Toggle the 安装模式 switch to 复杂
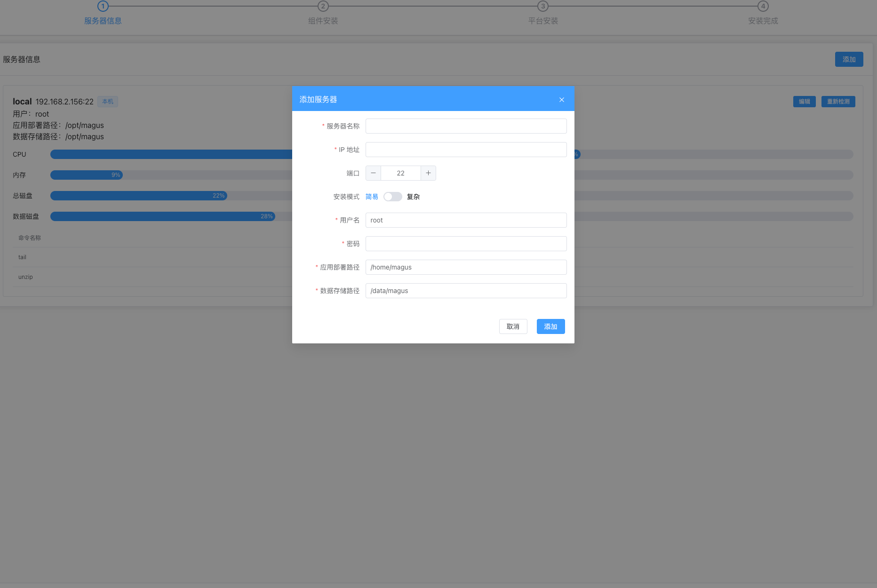The height and width of the screenshot is (588, 877). point(392,197)
